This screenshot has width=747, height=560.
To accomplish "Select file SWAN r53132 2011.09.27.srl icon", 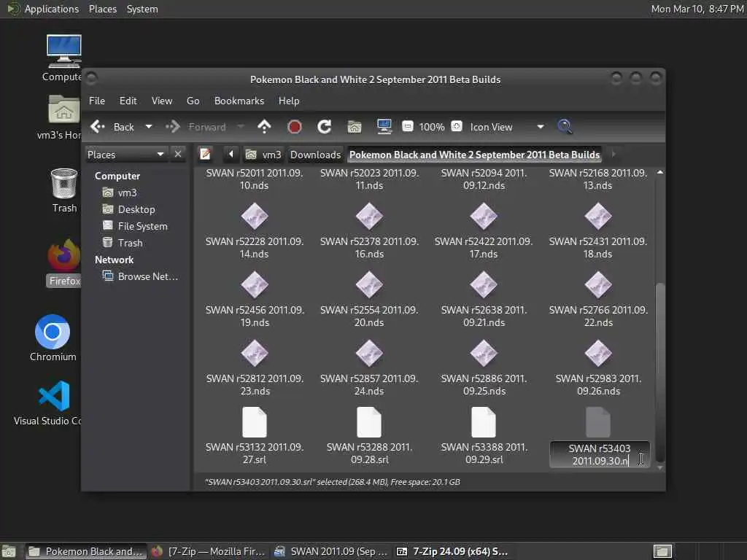I will click(255, 422).
